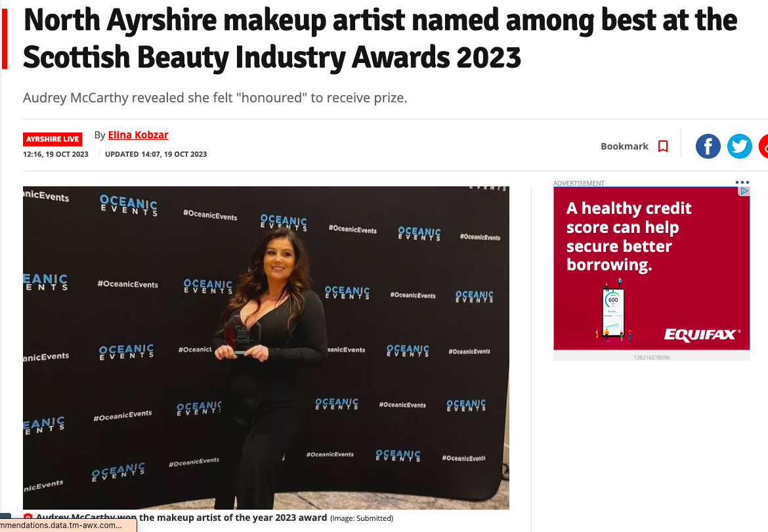Click the phone graphic showing 600 score
The height and width of the screenshot is (532, 768).
coord(612,313)
